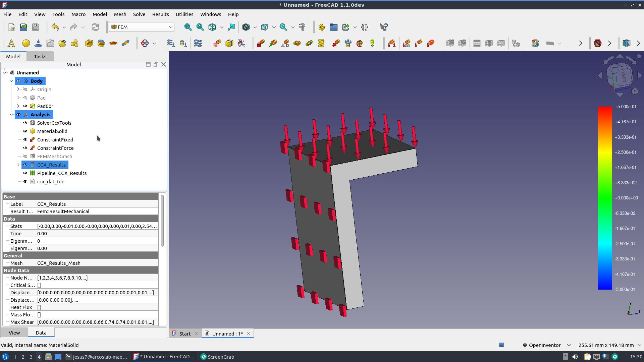Click the Fit selection zoom icon
644x362 pixels.
click(200, 27)
